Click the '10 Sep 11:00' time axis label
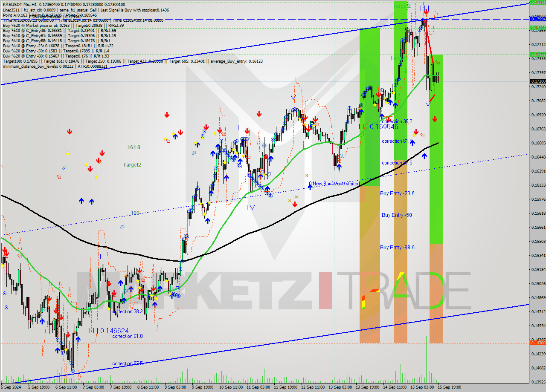Viewport: 546px width, 392px height. point(230,387)
